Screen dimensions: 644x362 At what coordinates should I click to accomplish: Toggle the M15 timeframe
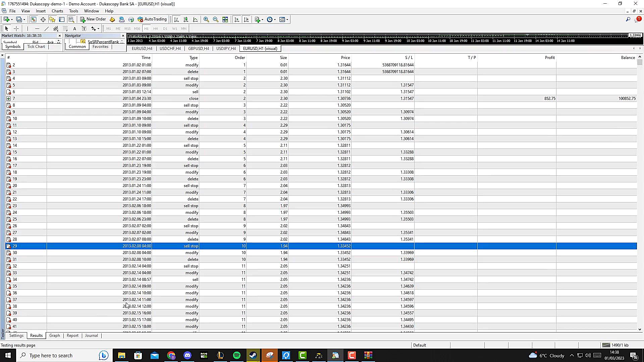point(127,28)
